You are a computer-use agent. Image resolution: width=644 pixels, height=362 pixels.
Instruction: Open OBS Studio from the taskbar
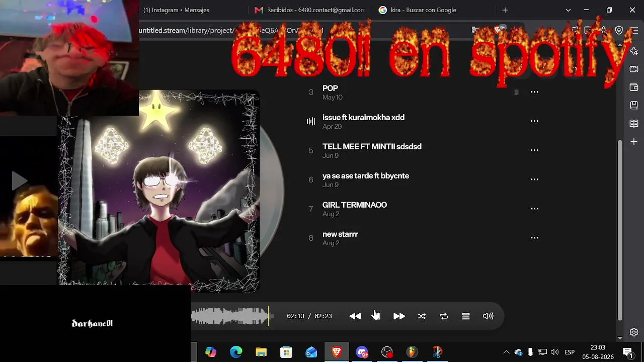pos(387,352)
